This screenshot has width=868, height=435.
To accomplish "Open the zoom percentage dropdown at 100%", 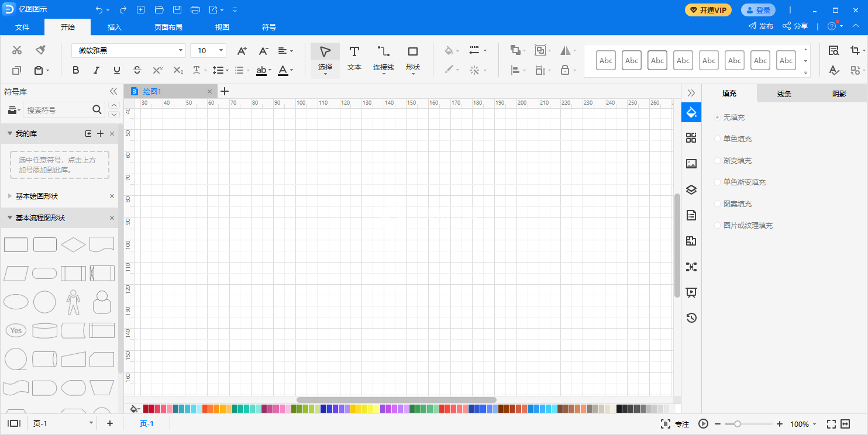I will [x=803, y=424].
